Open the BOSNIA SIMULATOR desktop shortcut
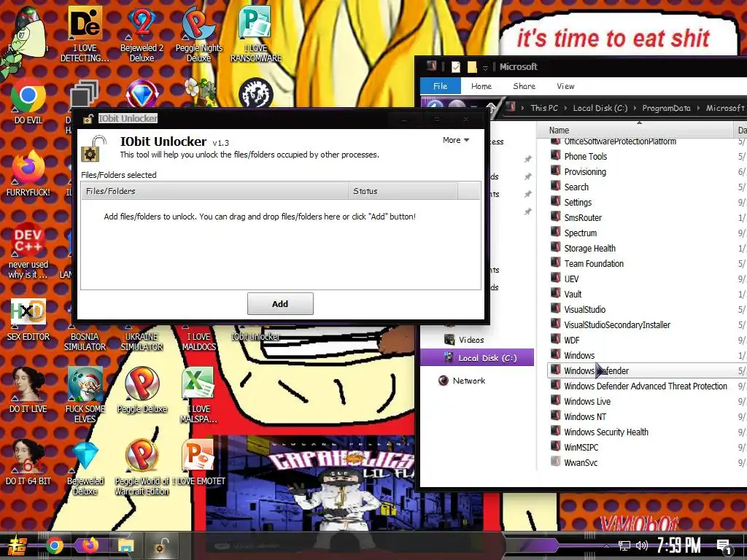 85,341
